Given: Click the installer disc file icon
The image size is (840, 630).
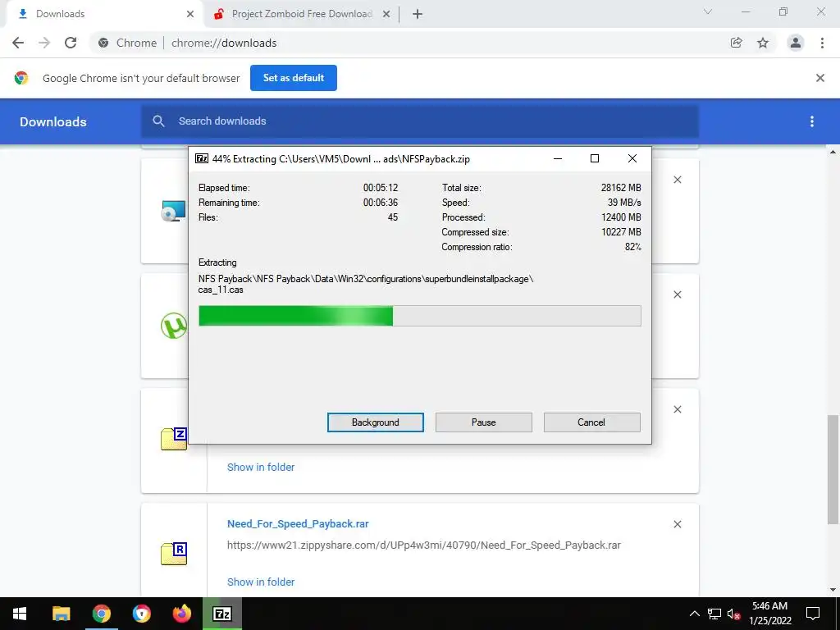Looking at the screenshot, I should (174, 211).
